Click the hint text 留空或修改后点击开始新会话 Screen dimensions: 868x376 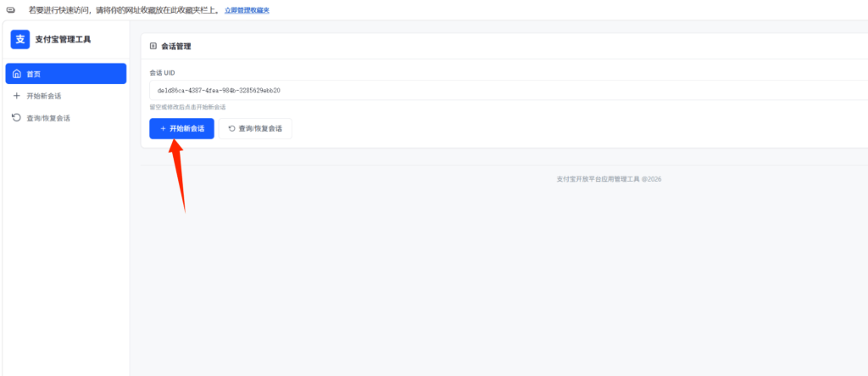click(187, 107)
